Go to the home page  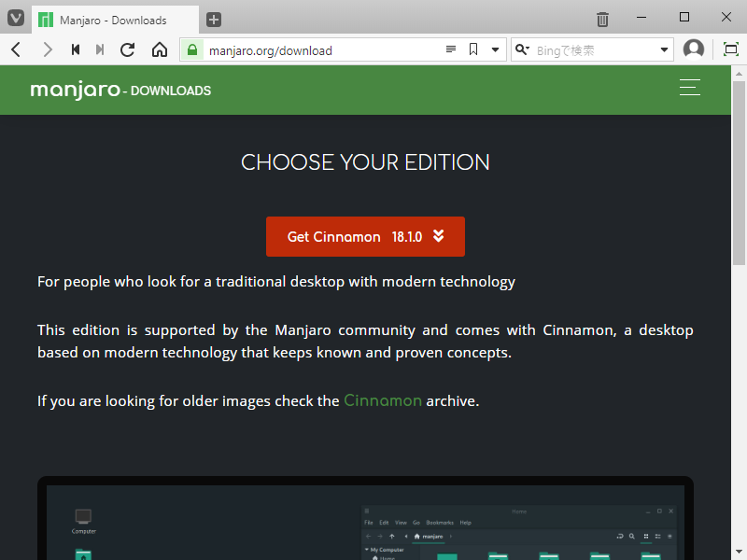pos(160,49)
